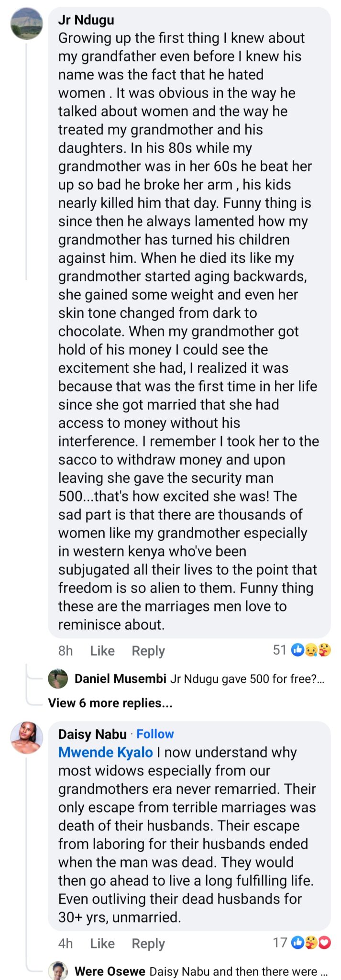Reply to Daisy Nabu's comment

[148, 943]
